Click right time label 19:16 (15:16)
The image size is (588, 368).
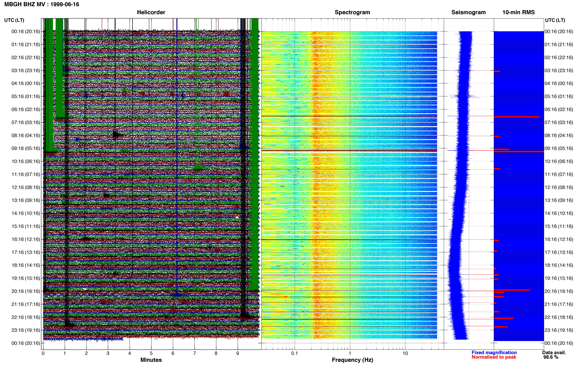tap(559, 278)
